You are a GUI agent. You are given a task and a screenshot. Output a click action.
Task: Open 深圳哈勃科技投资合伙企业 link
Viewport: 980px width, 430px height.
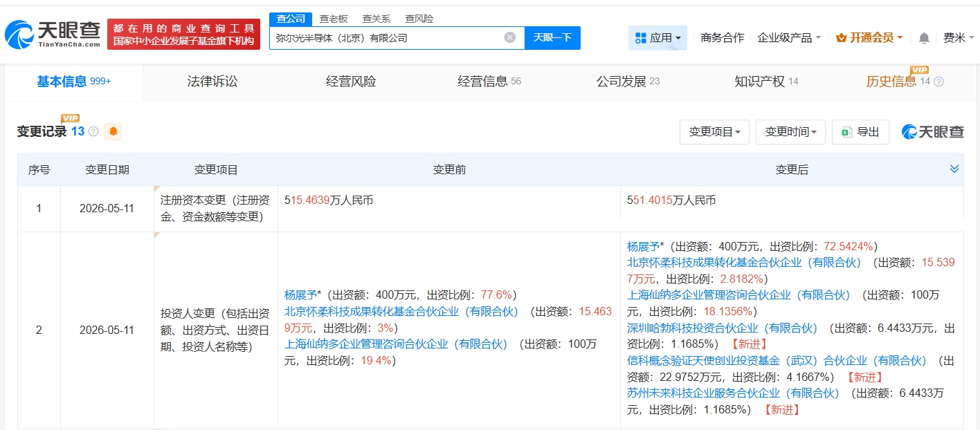pos(723,328)
